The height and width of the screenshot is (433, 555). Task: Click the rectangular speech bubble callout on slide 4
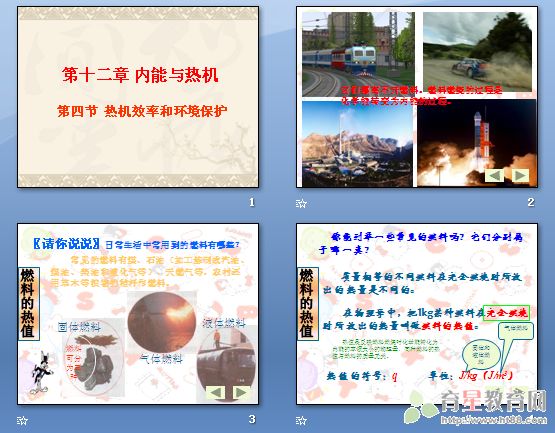click(x=516, y=331)
